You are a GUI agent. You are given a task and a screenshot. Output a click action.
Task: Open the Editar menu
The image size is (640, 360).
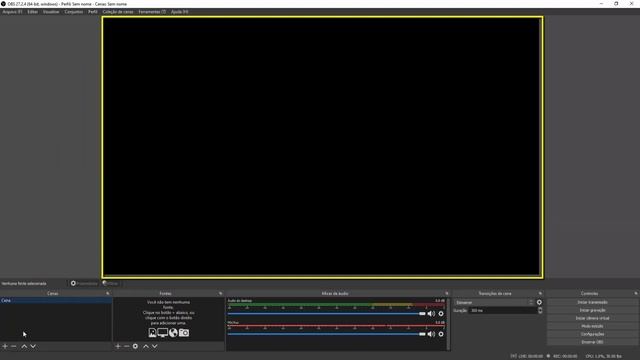coord(33,12)
